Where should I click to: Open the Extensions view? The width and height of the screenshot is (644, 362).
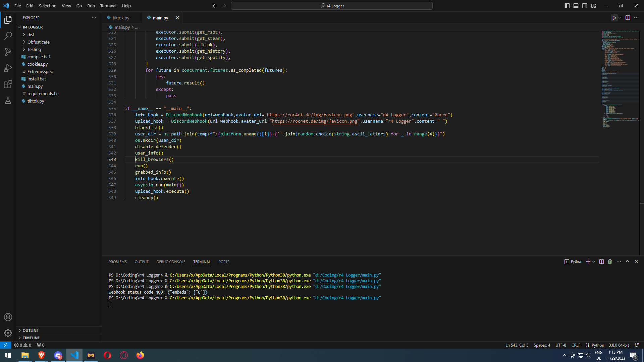coord(8,84)
